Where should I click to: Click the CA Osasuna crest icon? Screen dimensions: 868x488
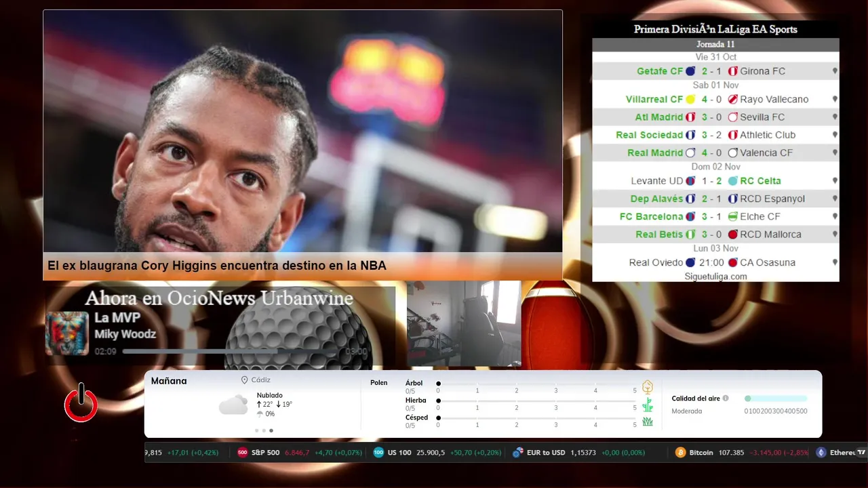click(732, 262)
